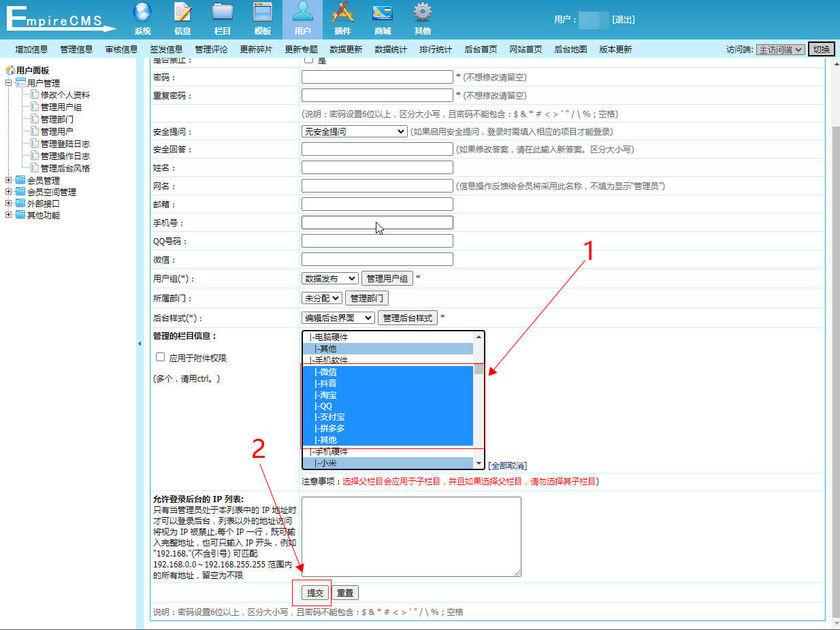Open the 信息 (Info) notepad icon
The width and height of the screenshot is (840, 630).
tap(182, 15)
